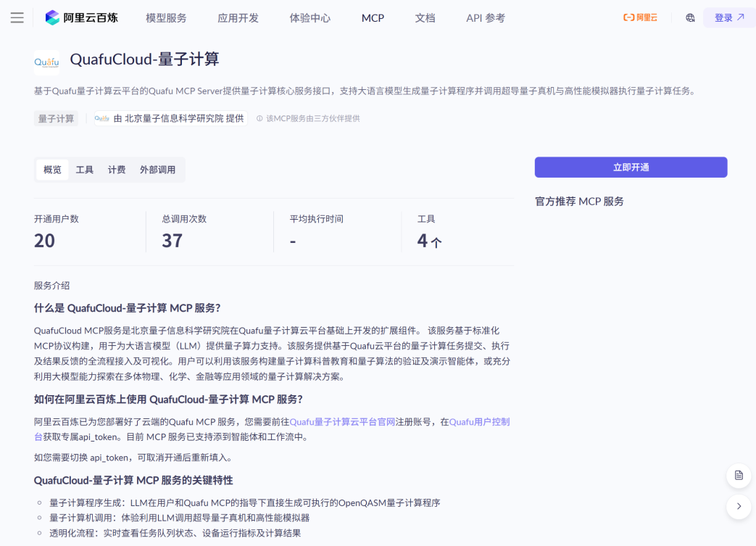Open the floating document feedback icon

point(738,475)
